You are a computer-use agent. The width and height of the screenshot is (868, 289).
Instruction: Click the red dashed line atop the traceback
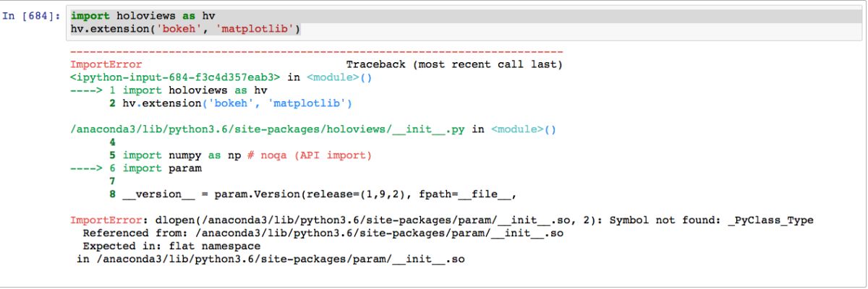click(316, 51)
